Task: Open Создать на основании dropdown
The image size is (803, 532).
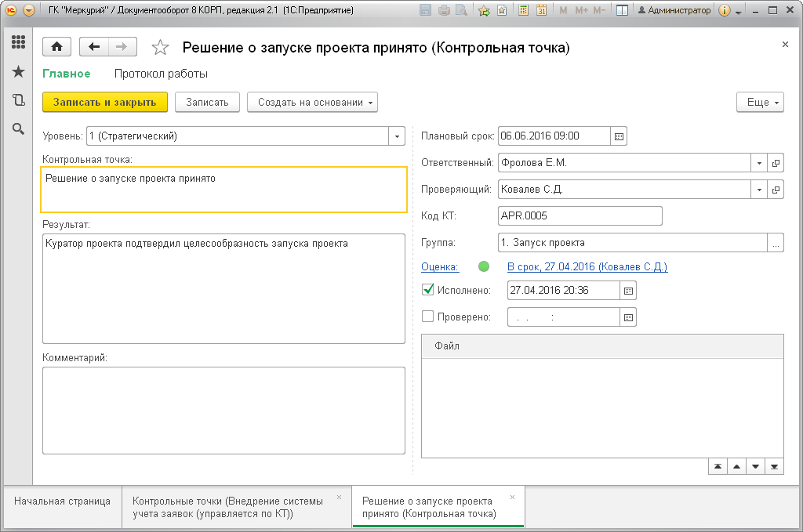Action: 312,103
